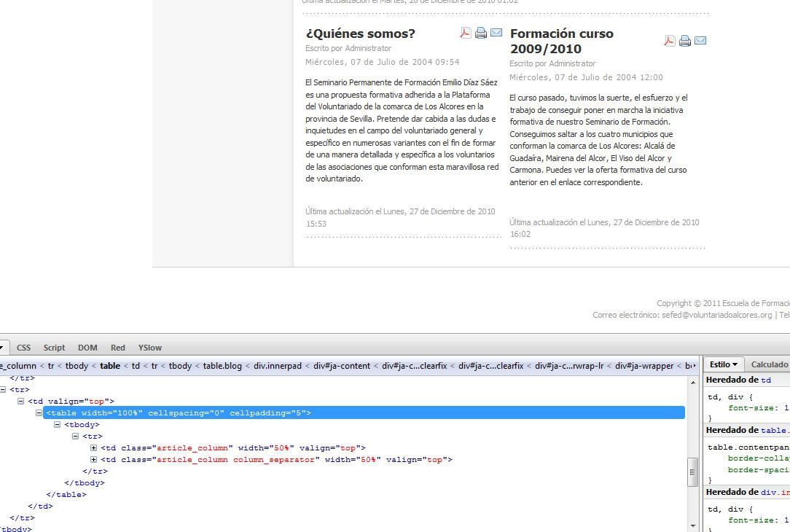Email the Formación curso 2009/2010 article
790x532 pixels.
tap(700, 40)
